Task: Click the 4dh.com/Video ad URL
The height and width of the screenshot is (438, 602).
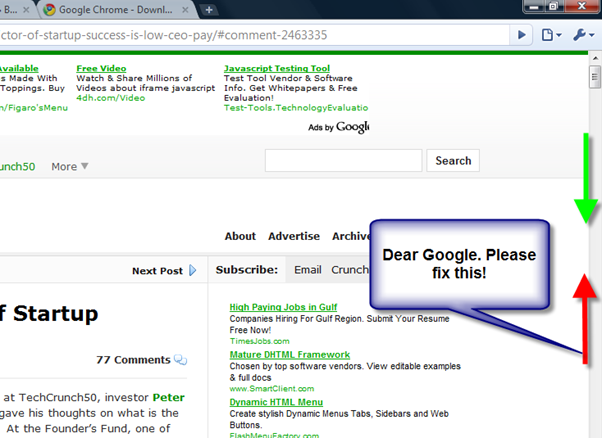Action: 111,98
